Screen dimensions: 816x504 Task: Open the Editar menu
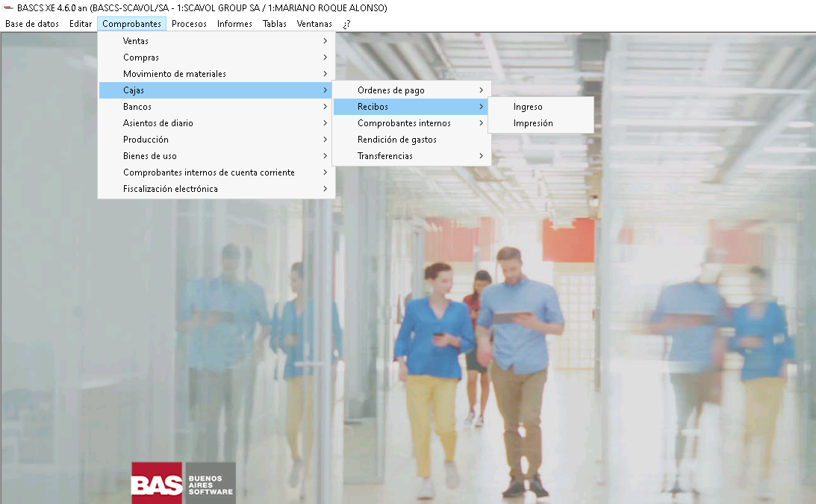[x=81, y=24]
